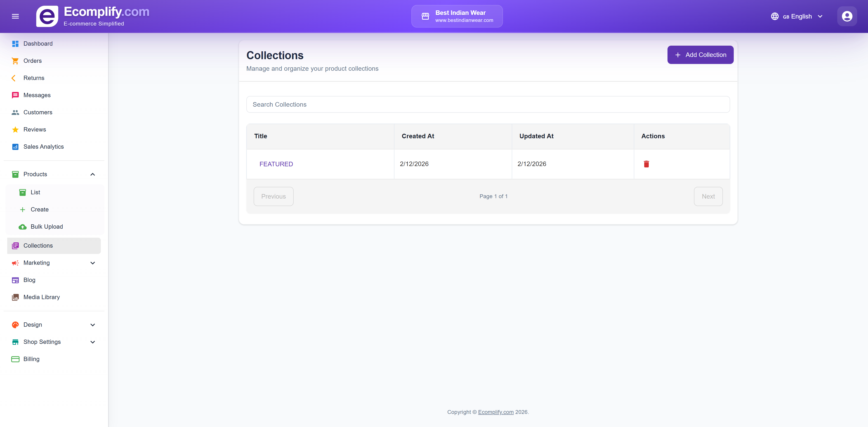Open the Billing page
The image size is (868, 427).
[x=31, y=359]
